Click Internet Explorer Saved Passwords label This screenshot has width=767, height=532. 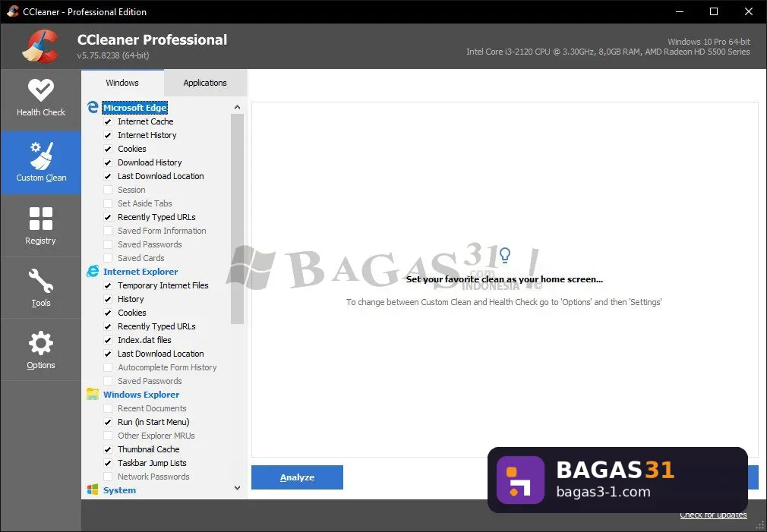click(x=150, y=381)
